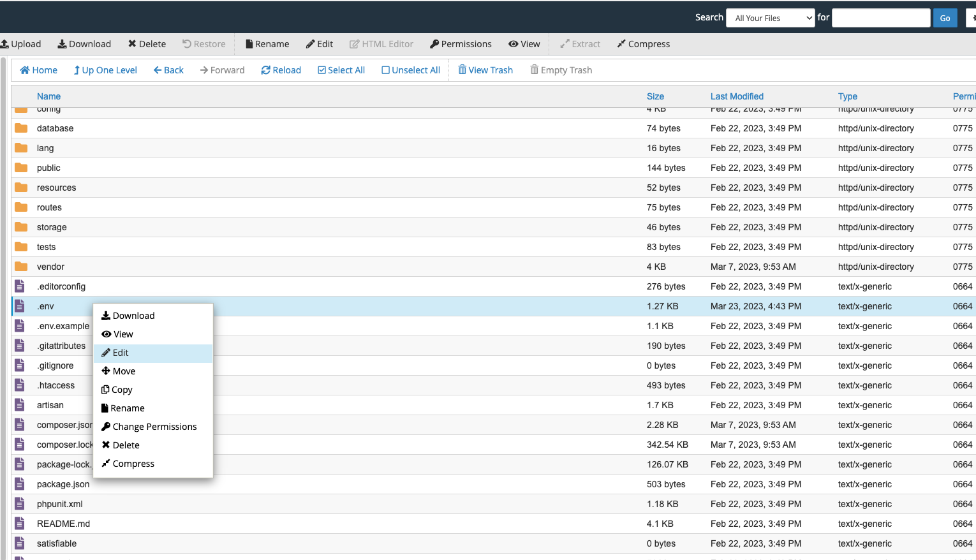Open View Trash

click(x=485, y=70)
